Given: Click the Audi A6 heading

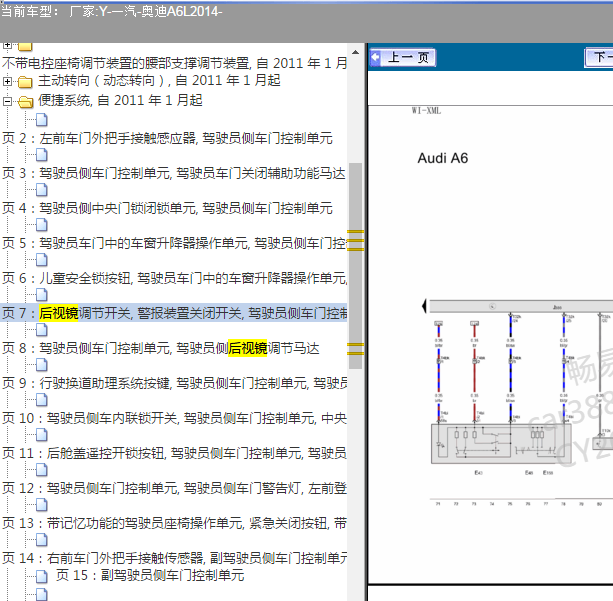Looking at the screenshot, I should [443, 158].
